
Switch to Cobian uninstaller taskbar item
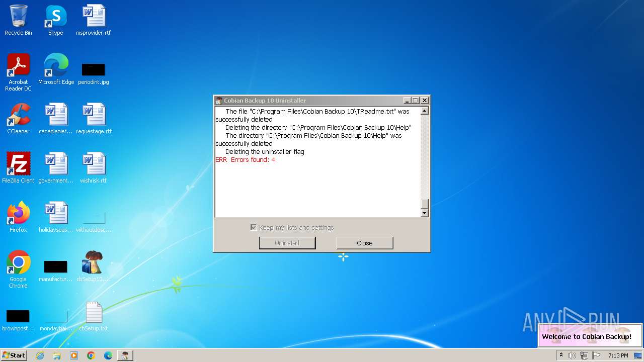coord(125,355)
